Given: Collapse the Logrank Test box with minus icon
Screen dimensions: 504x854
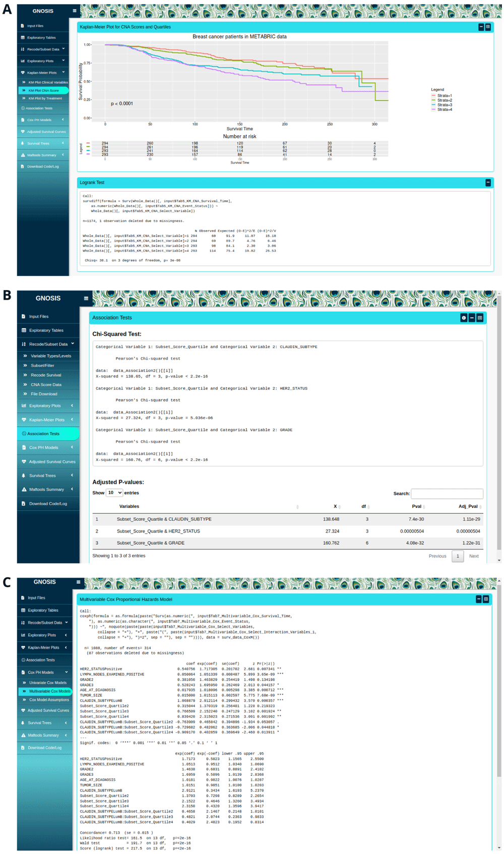Looking at the screenshot, I should click(487, 183).
